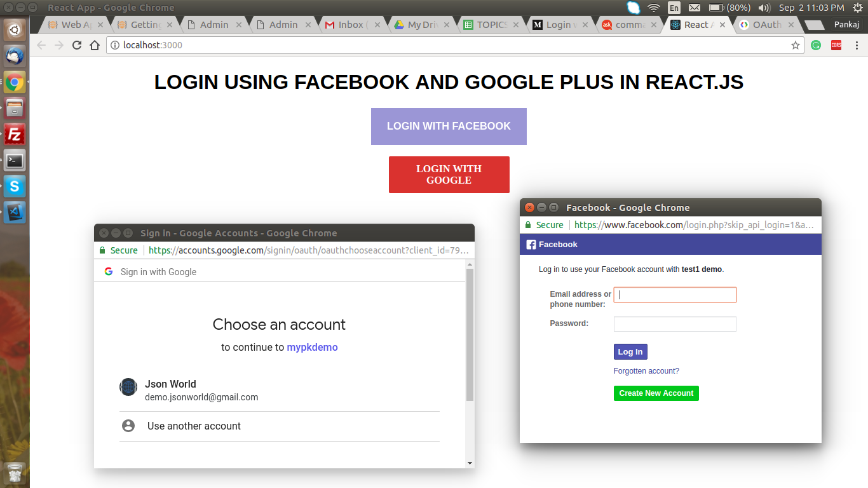Open the mail indicator in top panel
Image resolution: width=868 pixels, height=488 pixels.
[x=695, y=8]
